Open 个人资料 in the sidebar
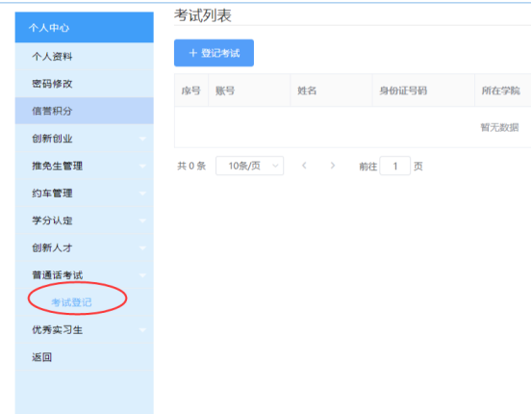Screen dimensions: 532x414 84,56
